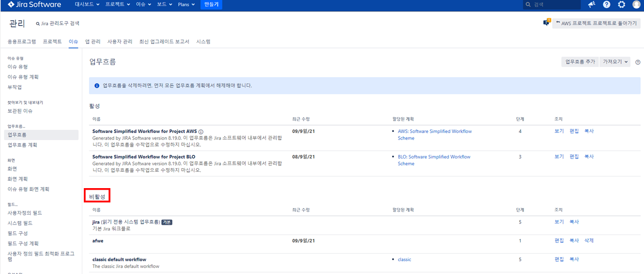
Task: Open 보관된 이슈 in the sidebar
Action: tap(20, 111)
